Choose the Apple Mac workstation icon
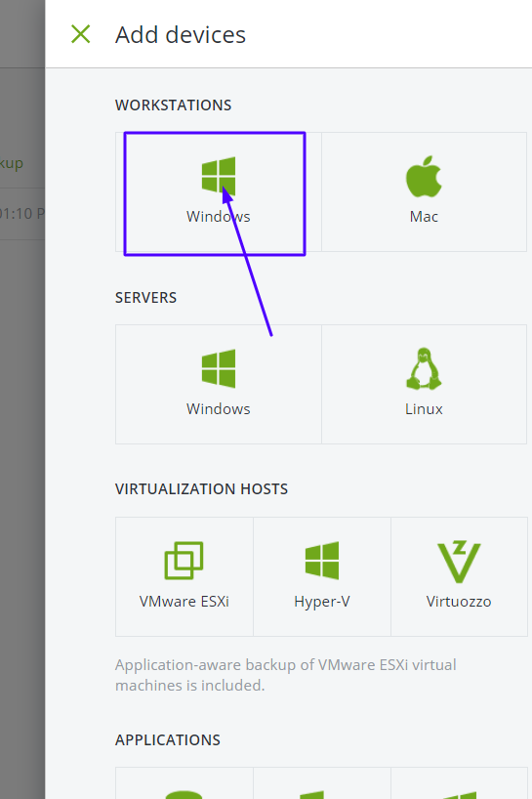The height and width of the screenshot is (799, 532). click(424, 177)
